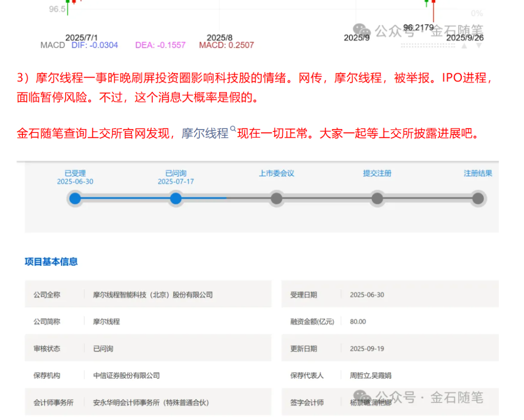Click the 保荐代表人 field label
Viewport: 524px width, 420px height.
[307, 375]
